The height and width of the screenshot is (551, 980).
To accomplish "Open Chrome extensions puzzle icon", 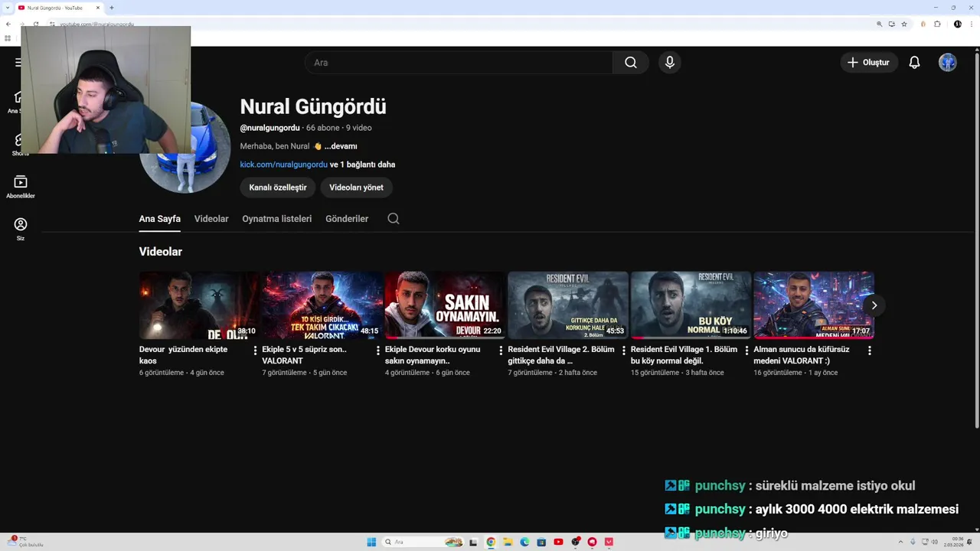I will coord(938,24).
